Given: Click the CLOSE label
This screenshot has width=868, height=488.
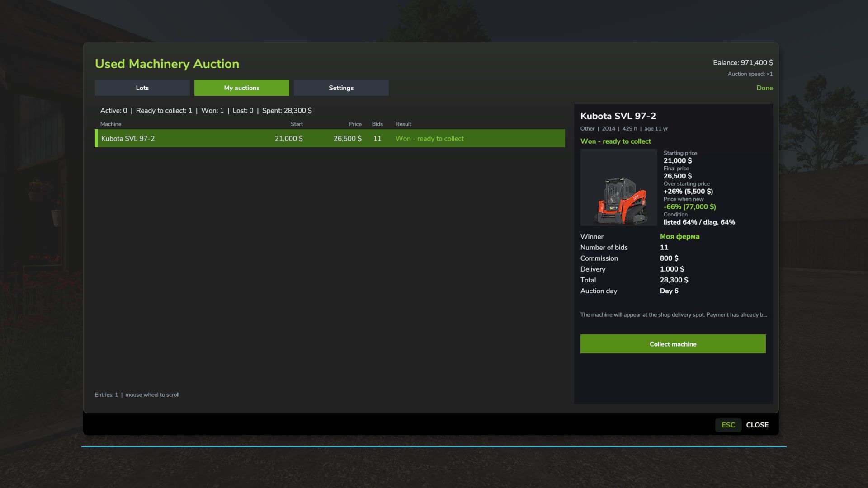Looking at the screenshot, I should (x=757, y=425).
